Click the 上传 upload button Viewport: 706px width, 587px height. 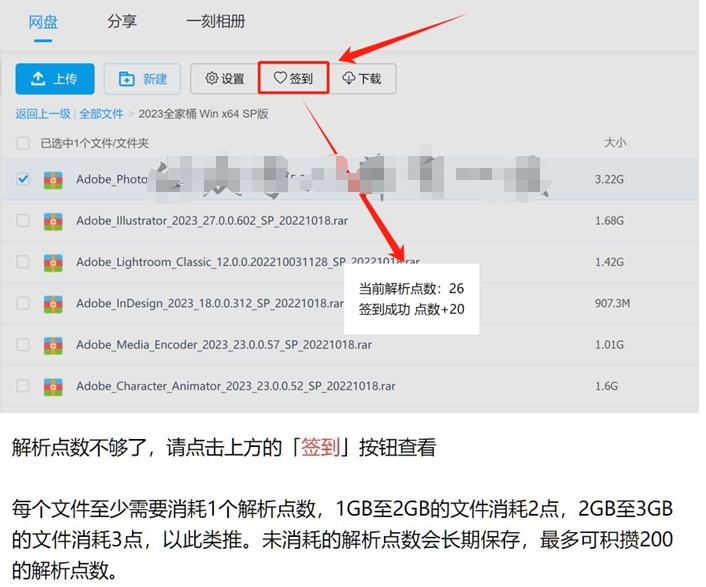coord(55,79)
